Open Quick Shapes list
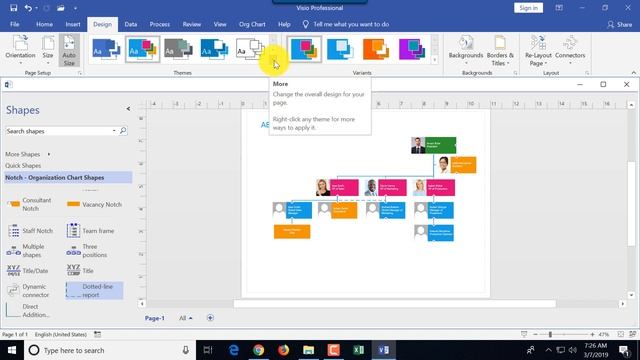The width and height of the screenshot is (640, 360). tap(23, 166)
